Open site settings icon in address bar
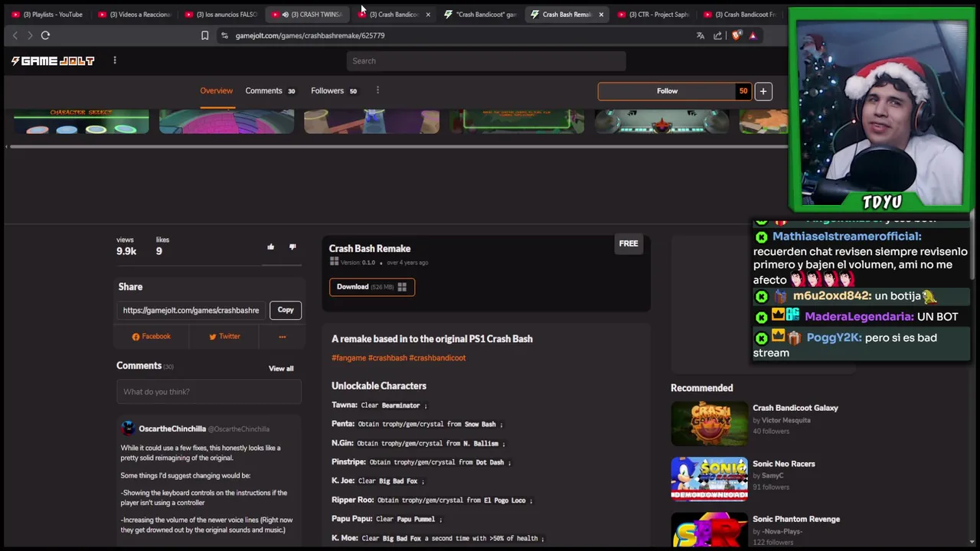Viewport: 980px width, 551px height. pos(224,35)
